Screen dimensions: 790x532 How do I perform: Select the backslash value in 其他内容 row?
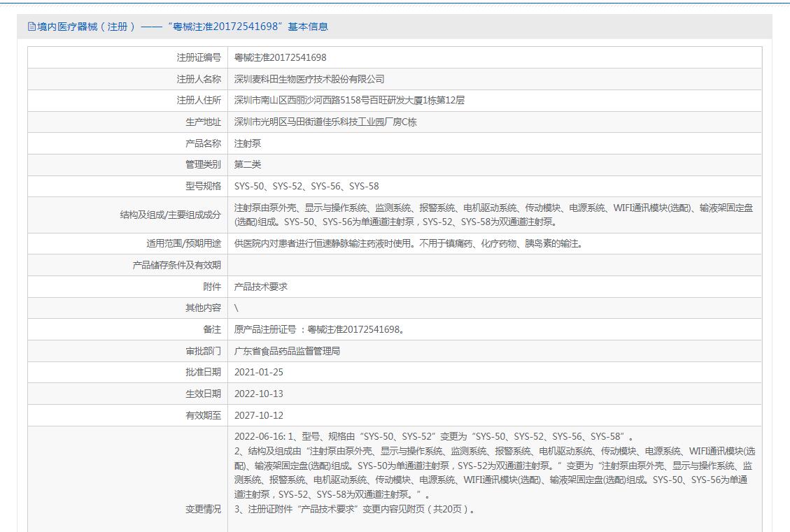tap(237, 308)
